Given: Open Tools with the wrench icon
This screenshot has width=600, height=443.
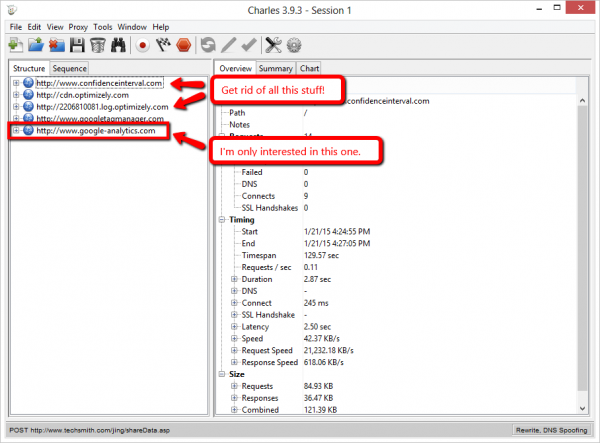Looking at the screenshot, I should point(273,45).
